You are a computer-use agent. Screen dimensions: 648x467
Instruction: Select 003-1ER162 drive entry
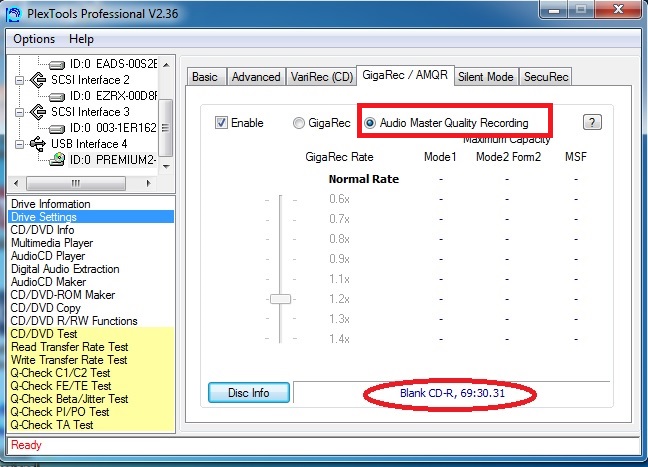[x=113, y=128]
